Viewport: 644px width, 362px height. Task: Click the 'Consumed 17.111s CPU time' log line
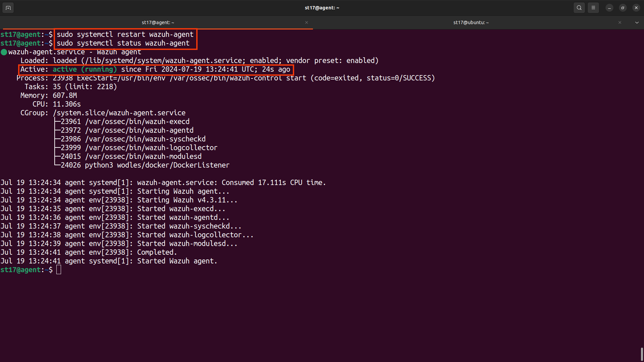click(x=163, y=183)
